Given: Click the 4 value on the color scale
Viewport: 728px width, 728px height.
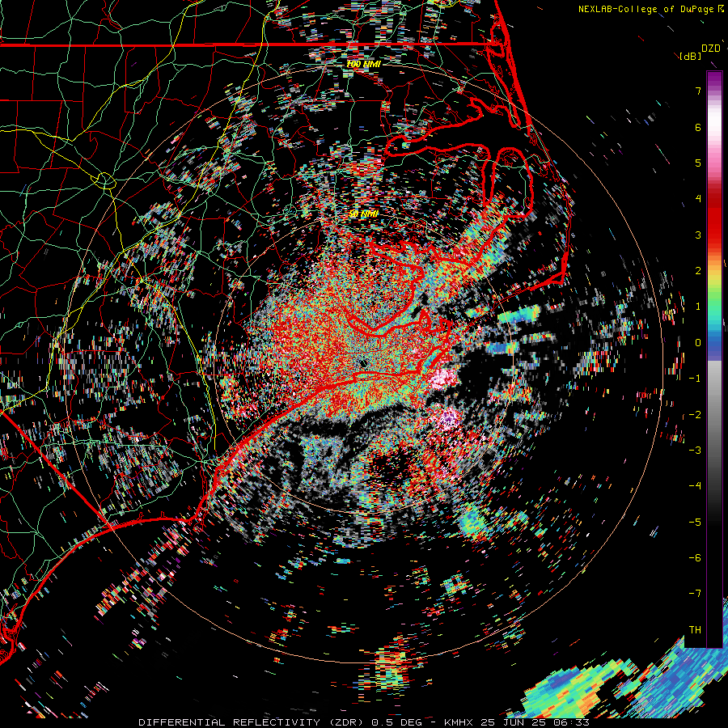Looking at the screenshot, I should pos(698,199).
